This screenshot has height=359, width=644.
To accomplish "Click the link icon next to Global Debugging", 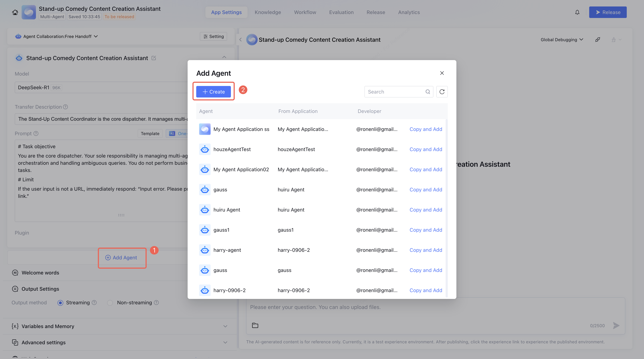I will click(x=597, y=40).
